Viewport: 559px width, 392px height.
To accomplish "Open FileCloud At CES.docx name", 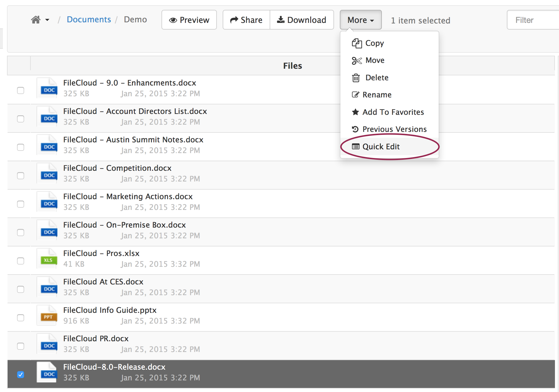I will tap(103, 282).
